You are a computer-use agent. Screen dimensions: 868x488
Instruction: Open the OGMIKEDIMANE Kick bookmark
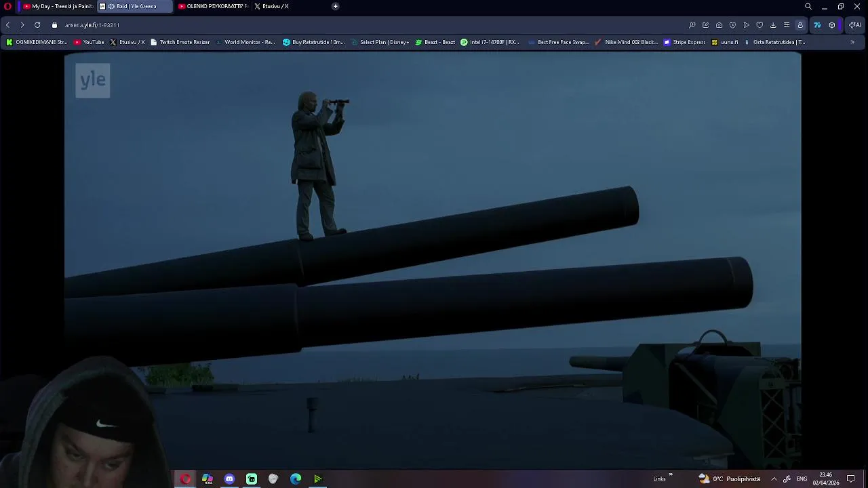click(x=37, y=42)
